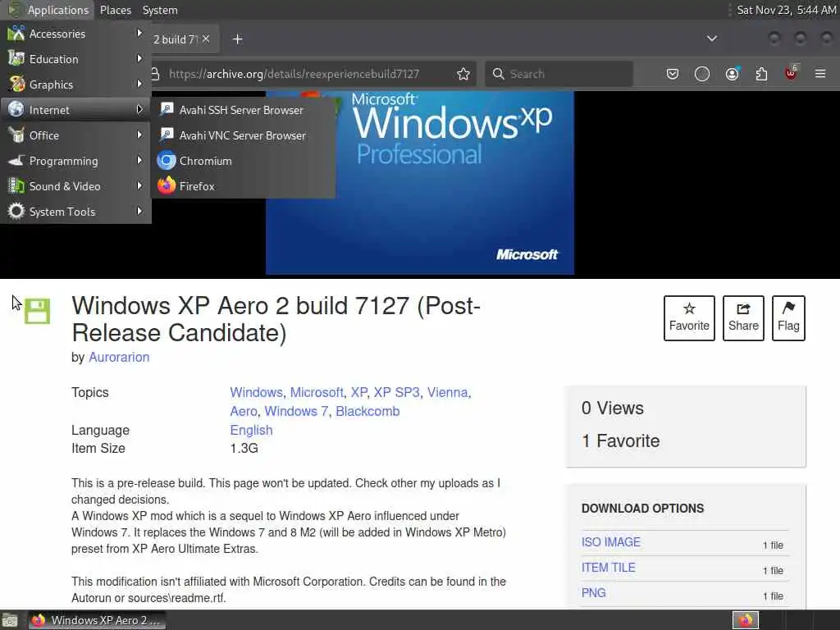The image size is (840, 630).
Task: Click the Education category icon
Action: [x=16, y=58]
